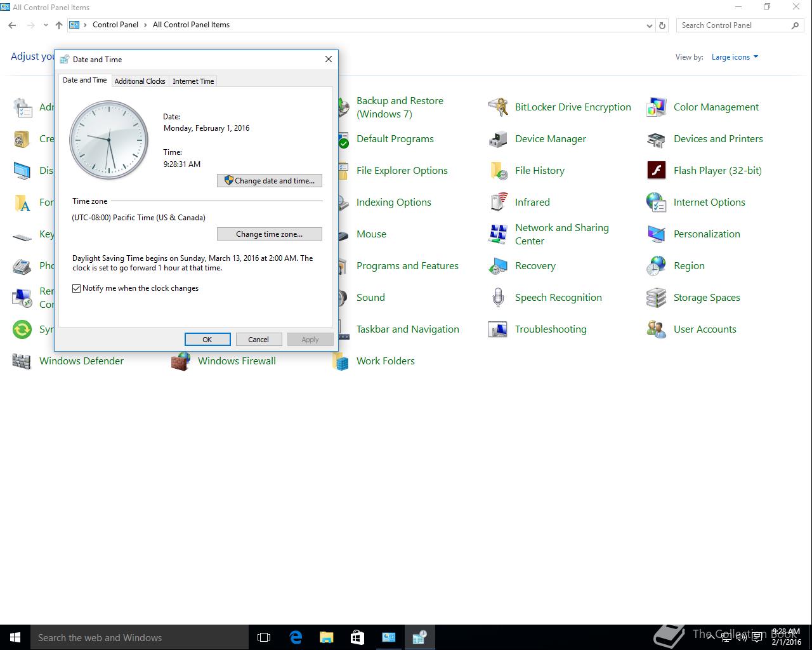Uncheck Notify me when the clock changes
The height and width of the screenshot is (650, 812).
pos(77,288)
